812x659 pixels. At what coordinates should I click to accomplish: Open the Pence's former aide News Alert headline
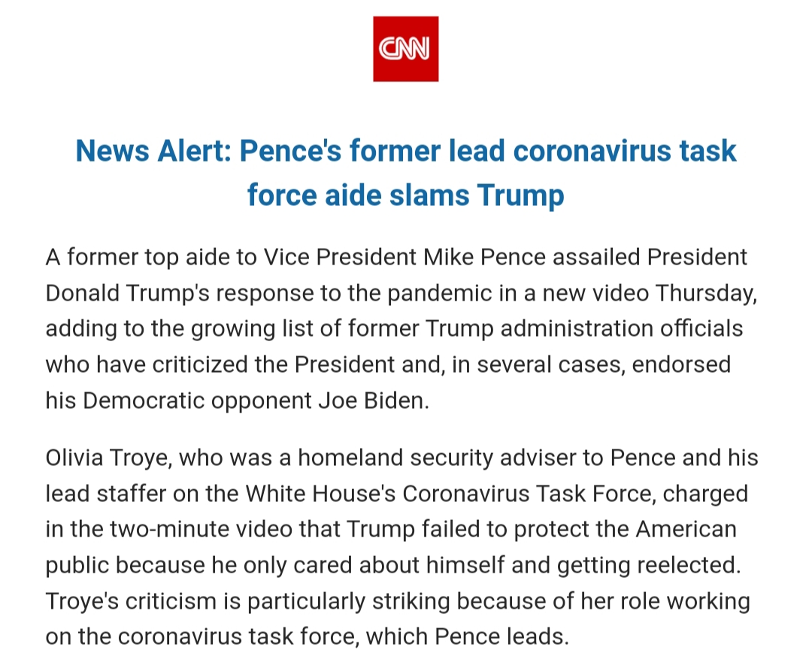[405, 172]
